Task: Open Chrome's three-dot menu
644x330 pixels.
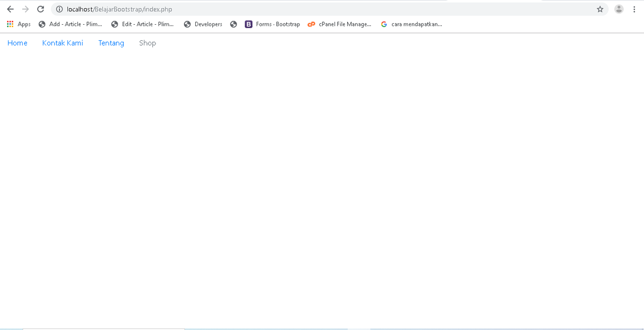Action: click(x=634, y=9)
